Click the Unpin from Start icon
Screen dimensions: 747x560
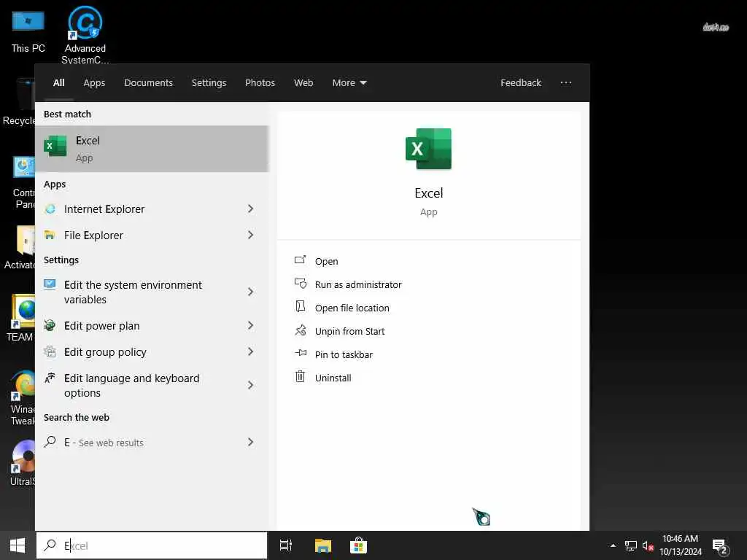pyautogui.click(x=300, y=330)
